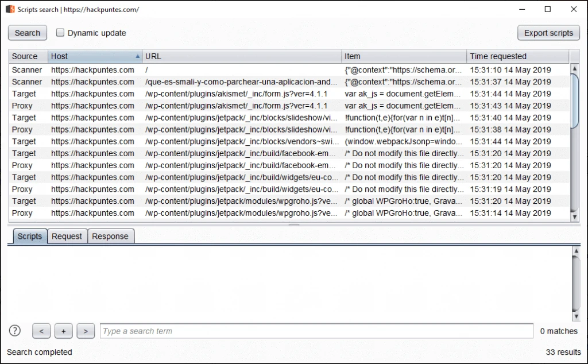Enable the Dynamic update checkbox
The image size is (588, 364).
coord(60,33)
